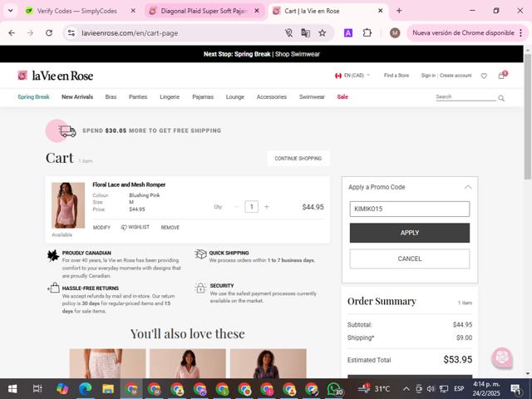Reload the page with refresh icon
Viewport: 532px width, 399px height.
(x=49, y=33)
